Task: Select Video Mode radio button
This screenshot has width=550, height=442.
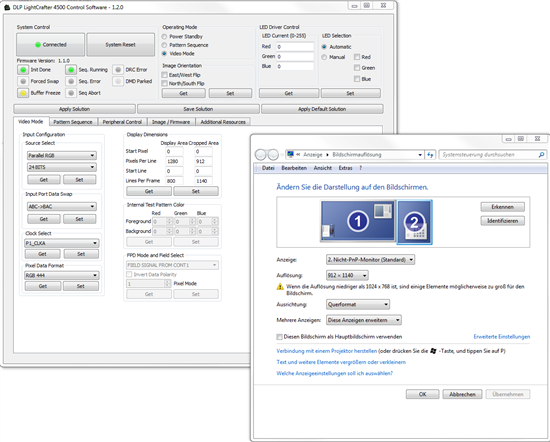Action: pyautogui.click(x=164, y=53)
